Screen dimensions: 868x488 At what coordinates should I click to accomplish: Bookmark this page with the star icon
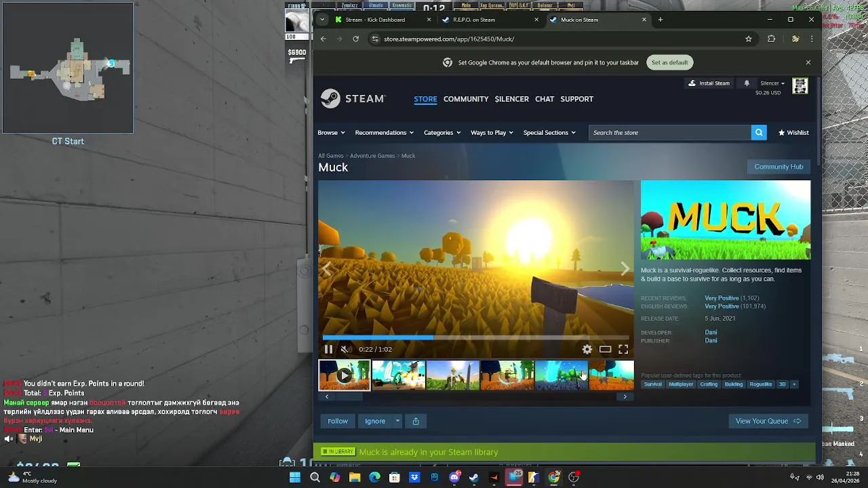749,39
